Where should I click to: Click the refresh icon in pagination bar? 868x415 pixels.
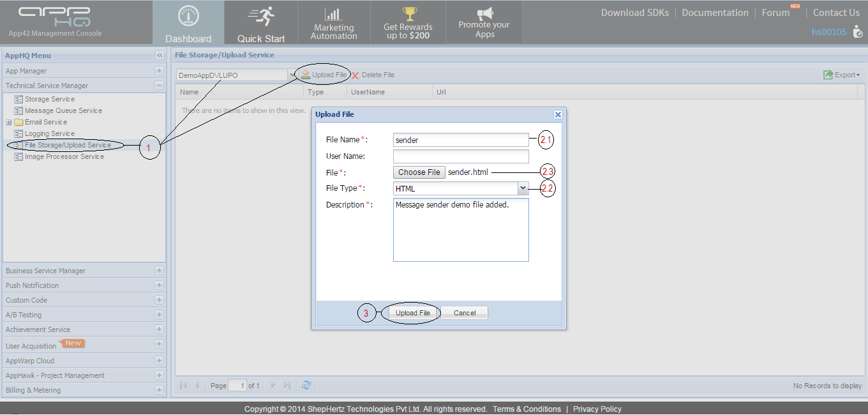pyautogui.click(x=306, y=385)
